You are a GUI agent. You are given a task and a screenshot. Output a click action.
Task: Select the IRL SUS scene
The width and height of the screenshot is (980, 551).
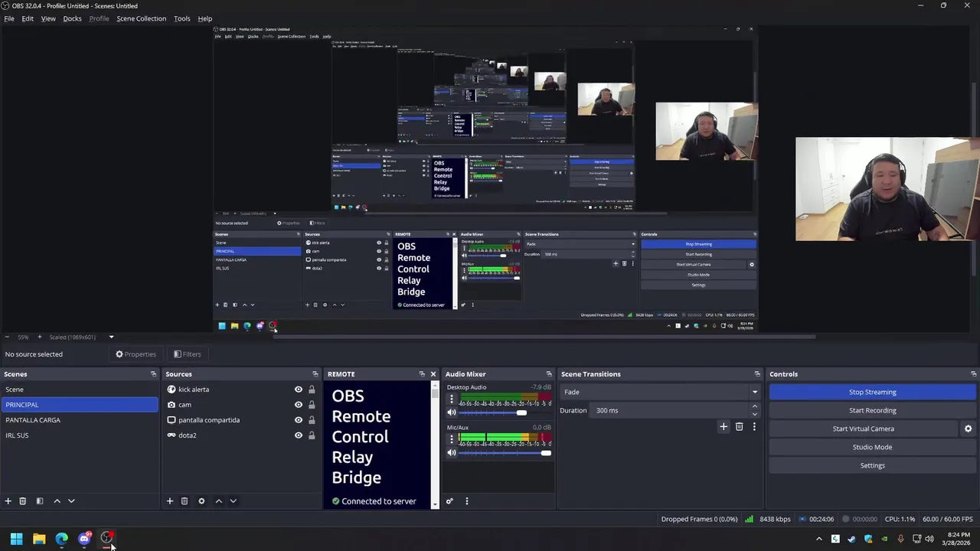point(80,435)
